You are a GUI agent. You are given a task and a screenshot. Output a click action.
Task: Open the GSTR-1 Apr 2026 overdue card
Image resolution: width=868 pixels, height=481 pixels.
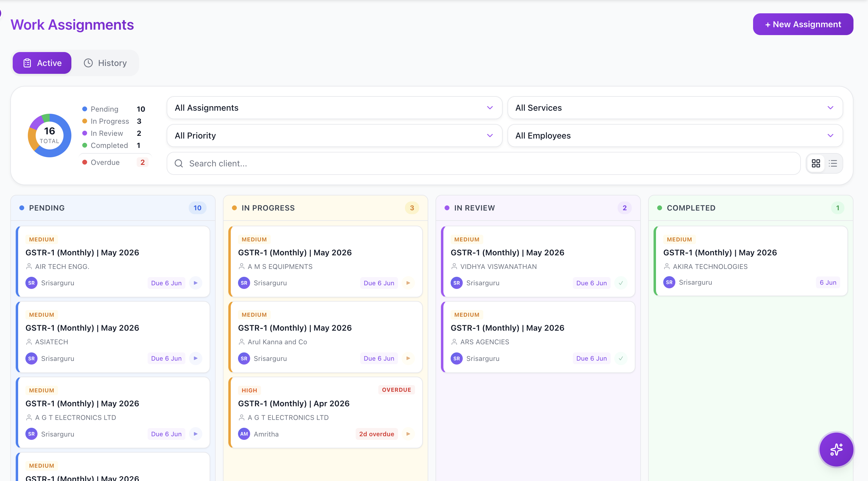tap(325, 413)
